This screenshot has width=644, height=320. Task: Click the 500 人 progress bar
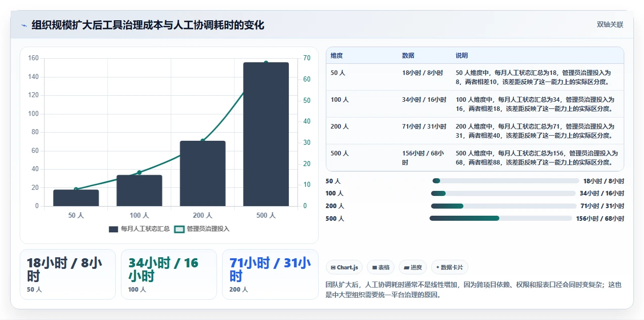point(501,218)
